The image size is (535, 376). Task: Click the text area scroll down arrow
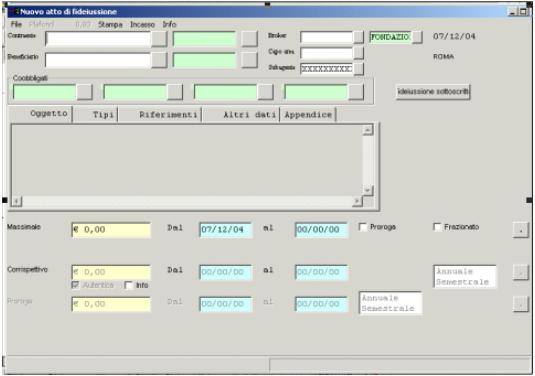(x=368, y=191)
